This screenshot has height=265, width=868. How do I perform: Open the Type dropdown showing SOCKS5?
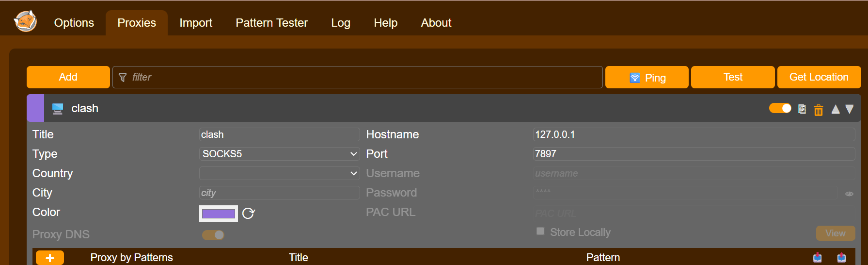click(279, 154)
